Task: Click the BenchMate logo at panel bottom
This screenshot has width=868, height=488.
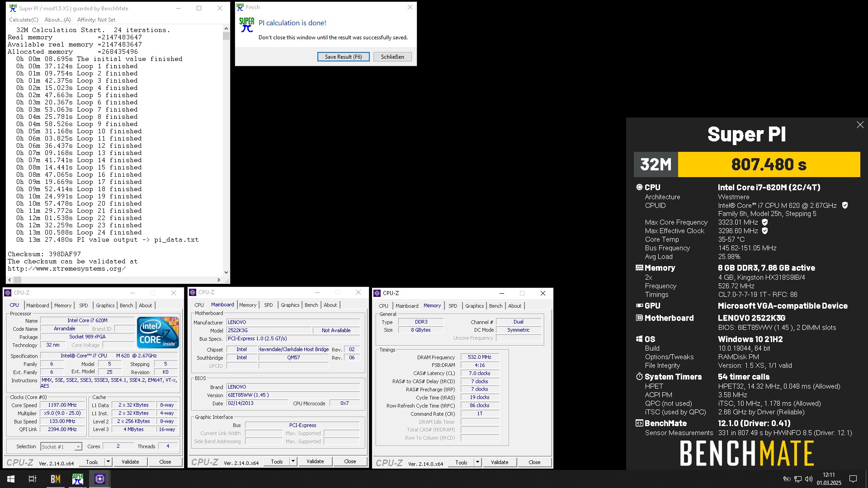Action: (747, 454)
